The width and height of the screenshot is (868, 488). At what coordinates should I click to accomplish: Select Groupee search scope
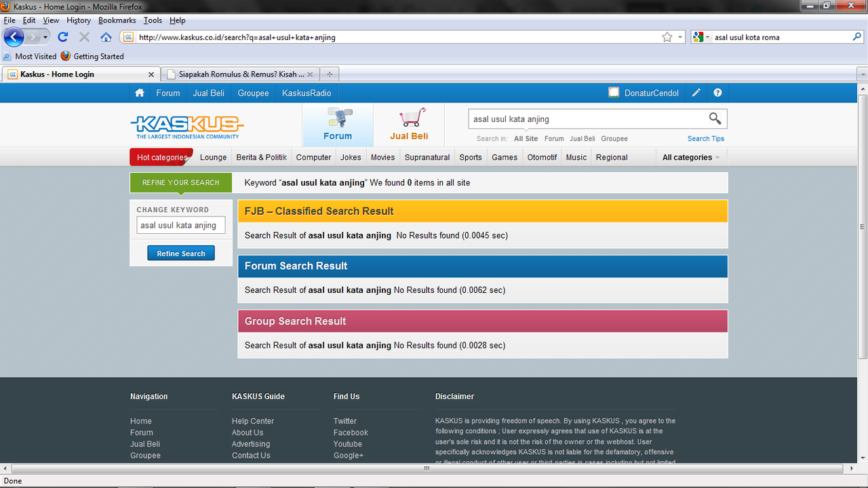614,138
